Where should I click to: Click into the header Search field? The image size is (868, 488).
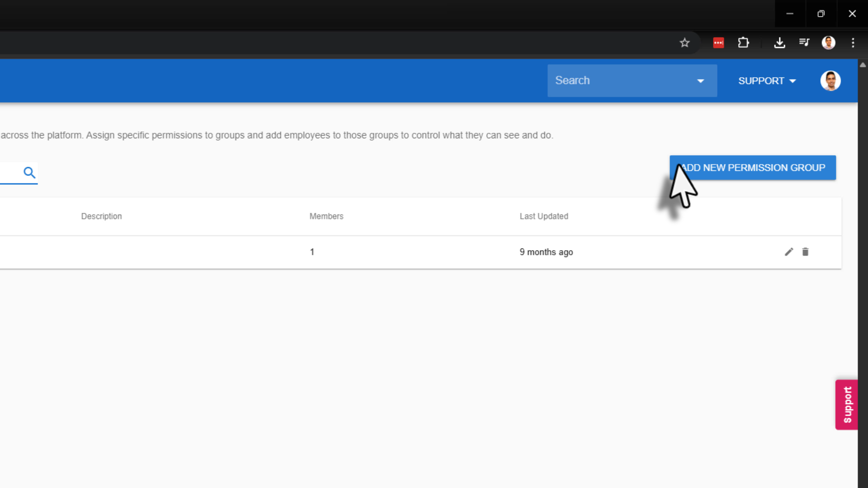[x=619, y=81]
